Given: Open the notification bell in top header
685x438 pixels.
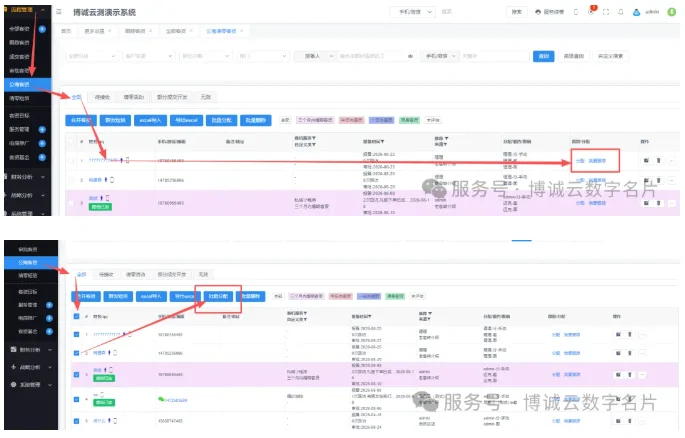Looking at the screenshot, I should point(620,12).
